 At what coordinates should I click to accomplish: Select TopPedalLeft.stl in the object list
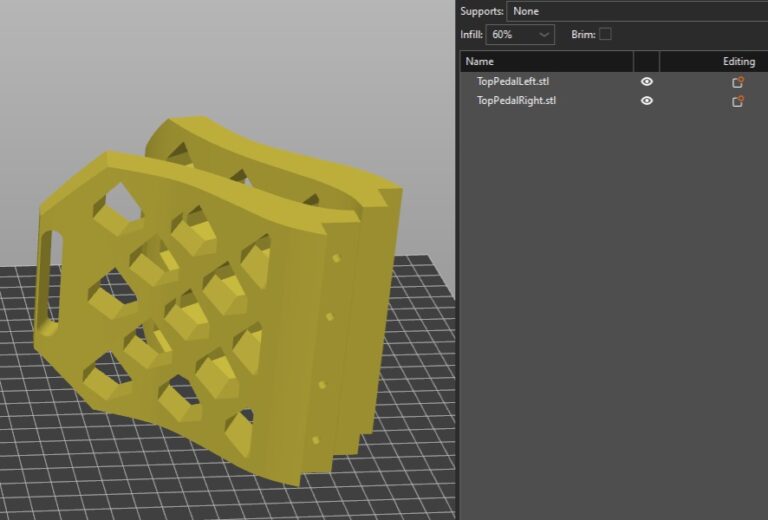click(513, 82)
